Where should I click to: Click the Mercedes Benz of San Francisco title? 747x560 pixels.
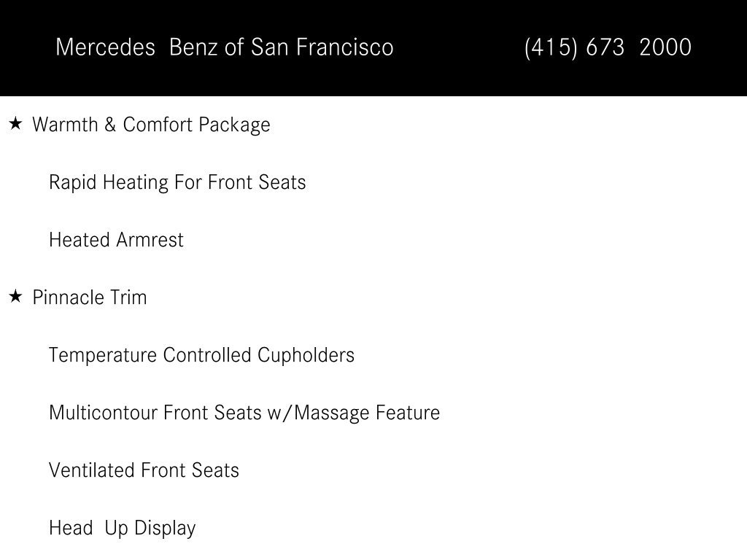(x=225, y=47)
